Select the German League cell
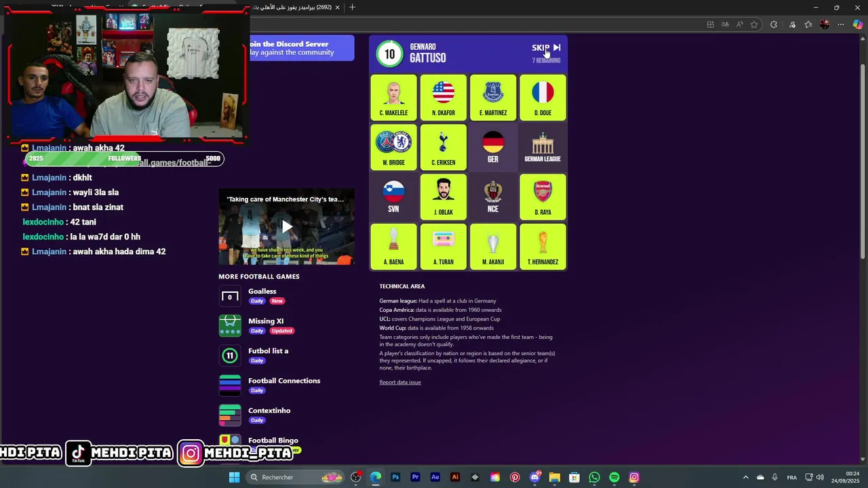The width and height of the screenshot is (868, 488). [x=542, y=147]
